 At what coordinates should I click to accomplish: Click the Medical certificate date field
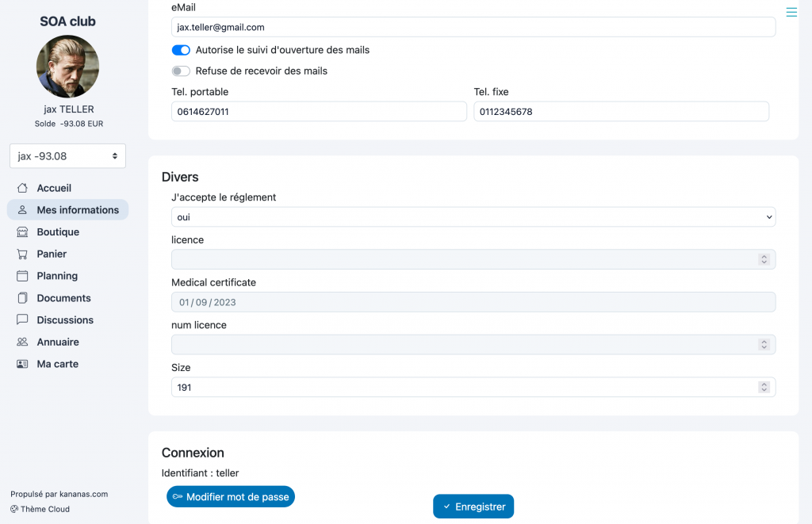(473, 302)
